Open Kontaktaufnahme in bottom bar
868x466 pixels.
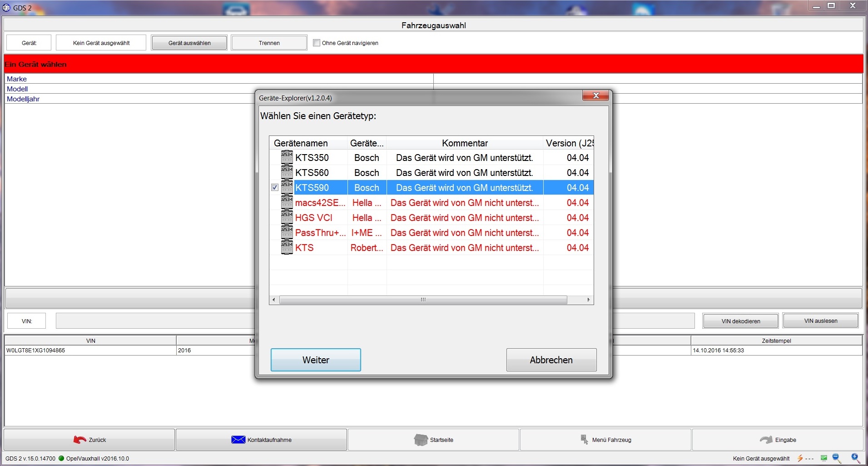coord(262,440)
